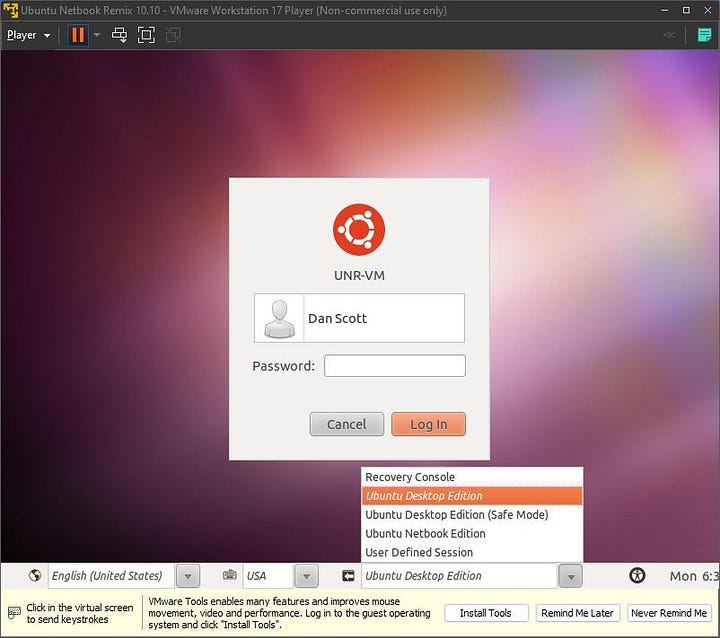720x638 pixels.
Task: Open the Ubuntu Desktop Edition session box
Action: click(459, 576)
